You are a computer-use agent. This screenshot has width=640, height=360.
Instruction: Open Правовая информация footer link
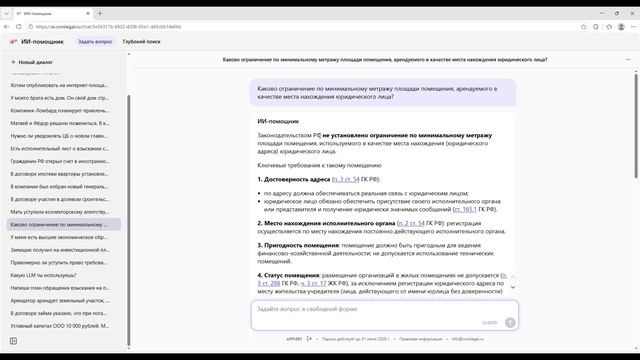[x=420, y=339]
